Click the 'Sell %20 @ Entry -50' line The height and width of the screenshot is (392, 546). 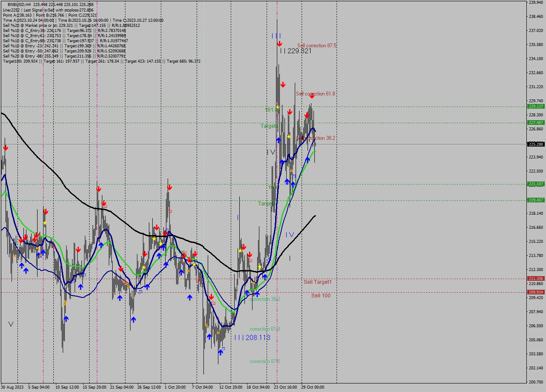click(x=64, y=51)
